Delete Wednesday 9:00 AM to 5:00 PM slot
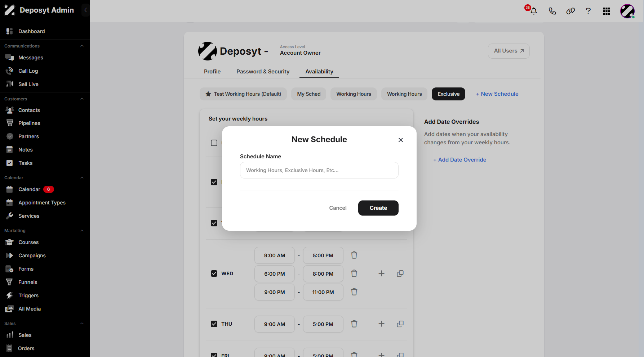The height and width of the screenshot is (357, 644). [x=354, y=255]
